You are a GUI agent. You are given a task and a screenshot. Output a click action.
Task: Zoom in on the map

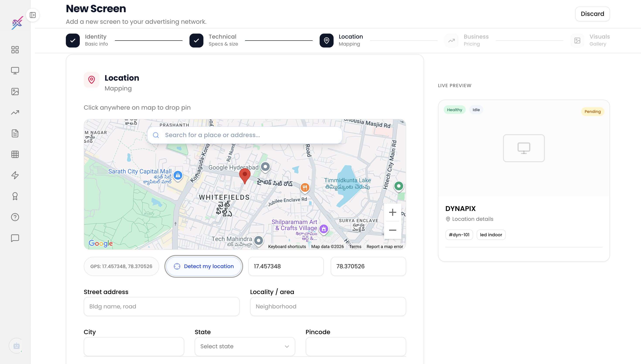[392, 212]
